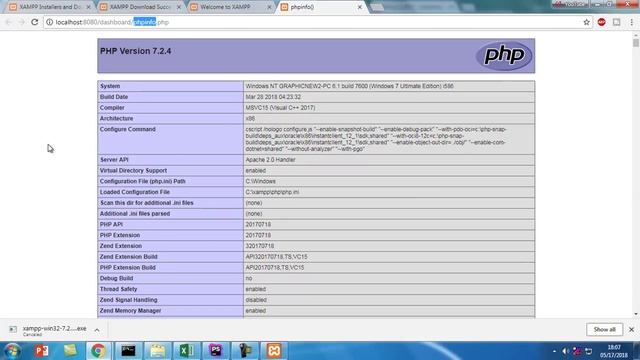Click the C:\Windows configuration path value
Screen dimensions: 640x360
(260, 181)
